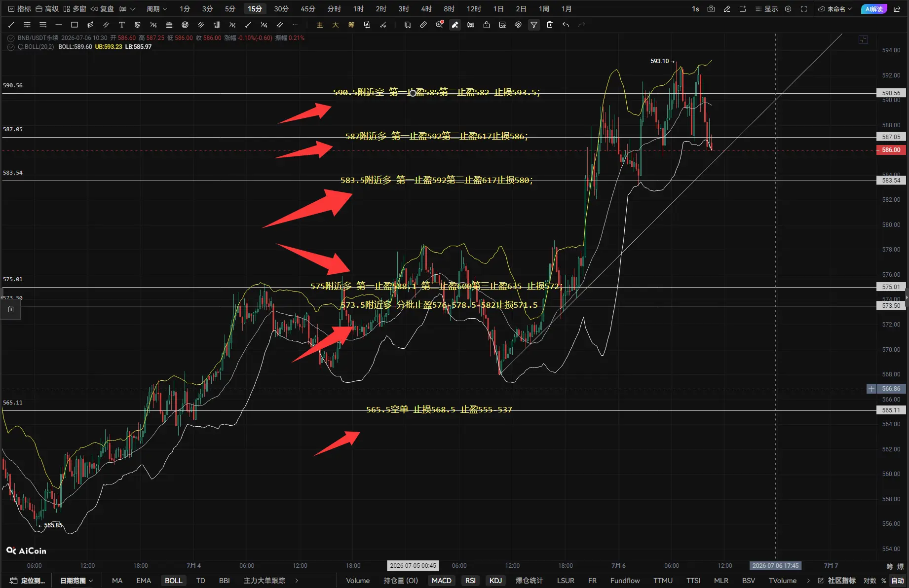This screenshot has width=909, height=588.
Task: Switch to 1周 timeframe
Action: pos(544,9)
